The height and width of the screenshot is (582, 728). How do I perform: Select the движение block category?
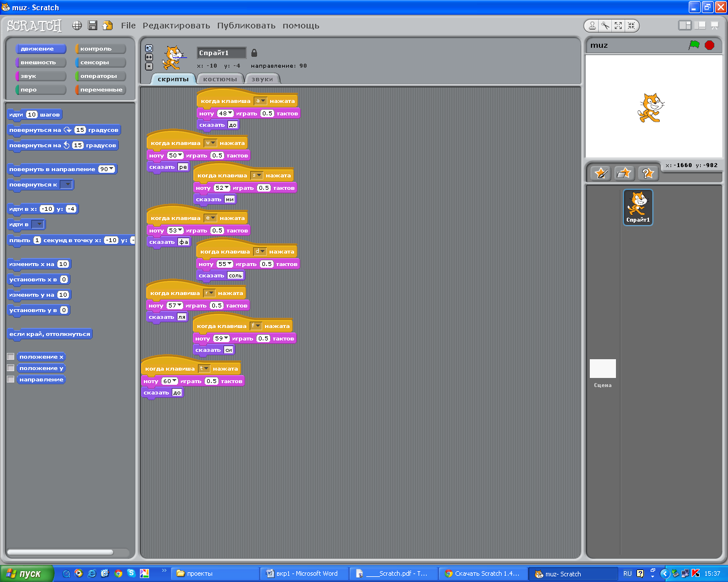tap(41, 49)
